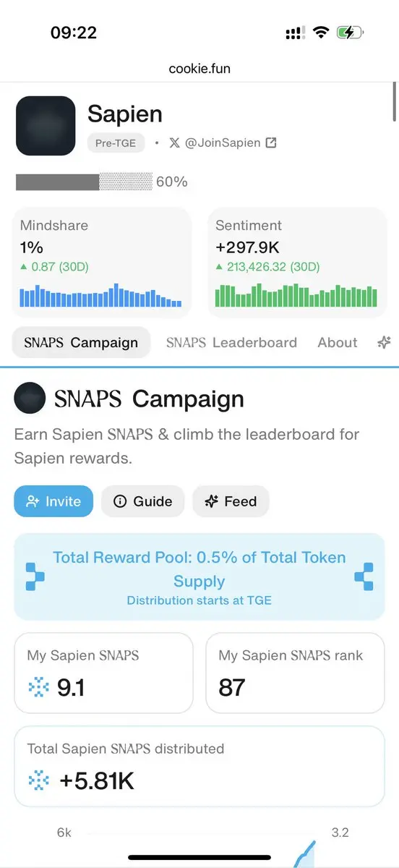Open the About tab
This screenshot has width=399, height=868.
pyautogui.click(x=338, y=343)
